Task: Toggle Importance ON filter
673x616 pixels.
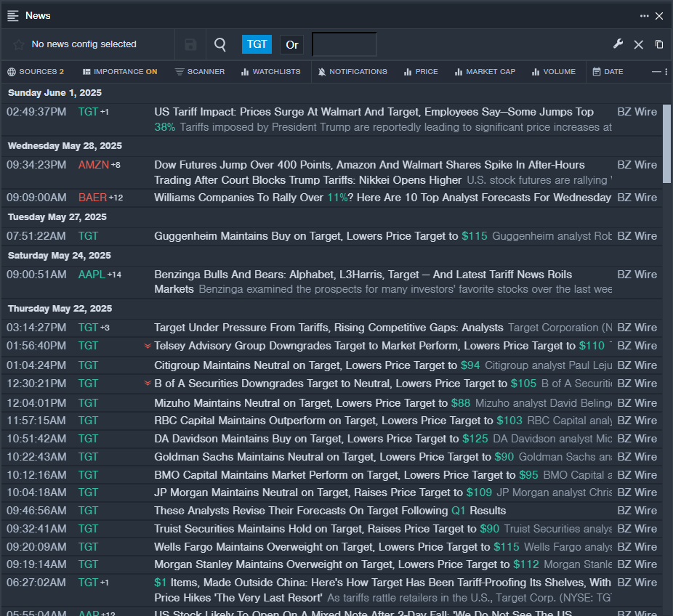Action: [120, 72]
